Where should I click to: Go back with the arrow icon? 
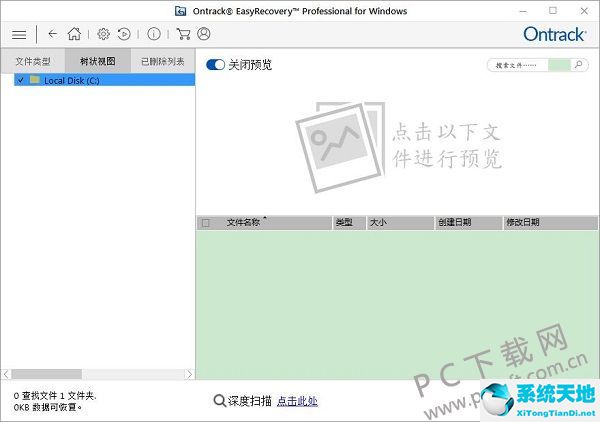click(x=52, y=34)
